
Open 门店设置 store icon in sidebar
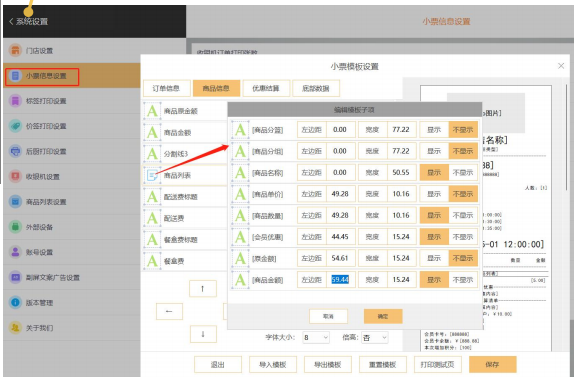point(15,50)
